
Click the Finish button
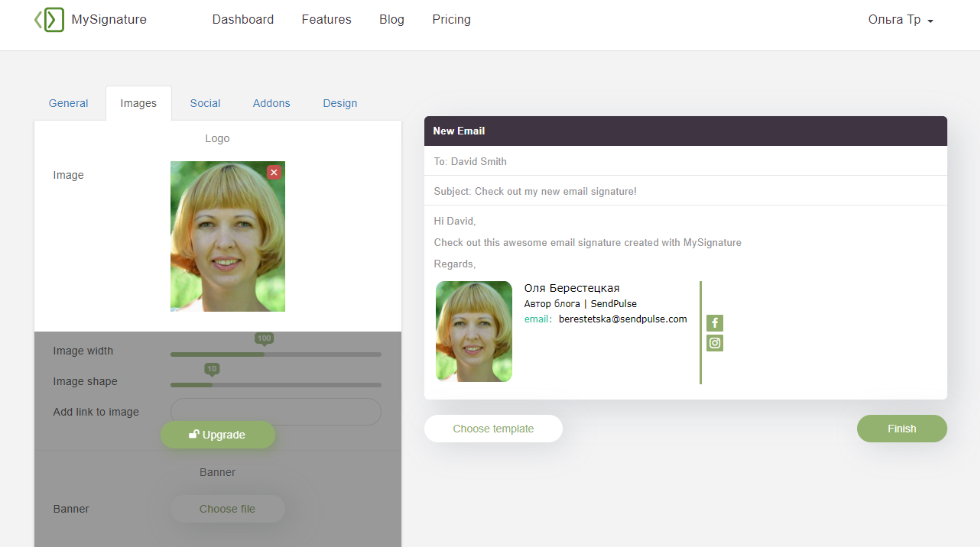902,428
